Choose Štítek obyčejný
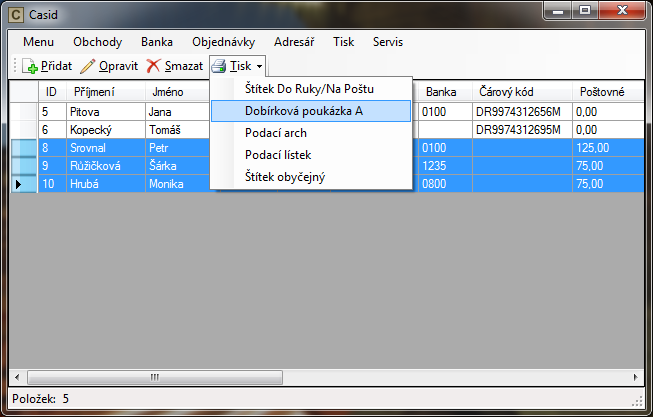653x417 pixels. point(311,177)
